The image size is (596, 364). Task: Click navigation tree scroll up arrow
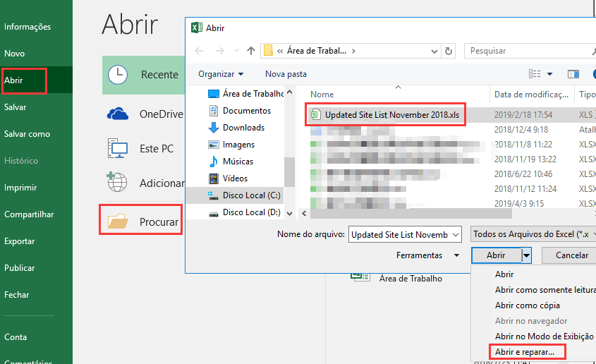pos(290,92)
